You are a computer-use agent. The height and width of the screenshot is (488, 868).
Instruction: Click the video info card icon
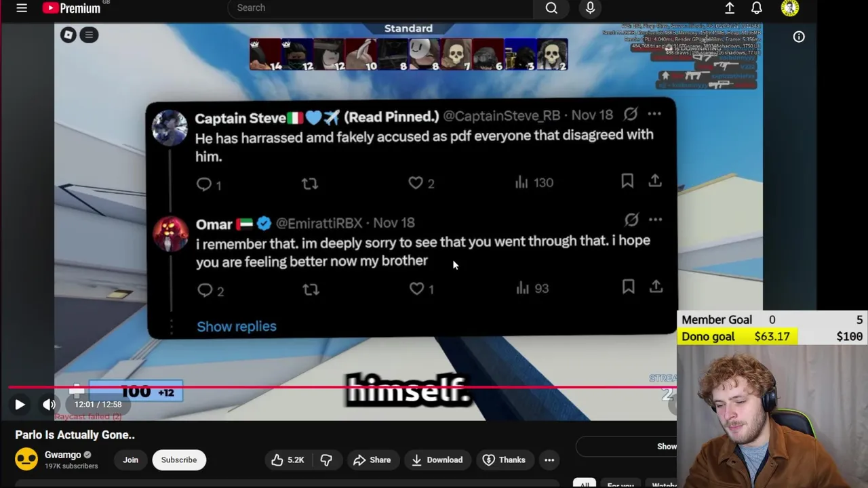799,37
